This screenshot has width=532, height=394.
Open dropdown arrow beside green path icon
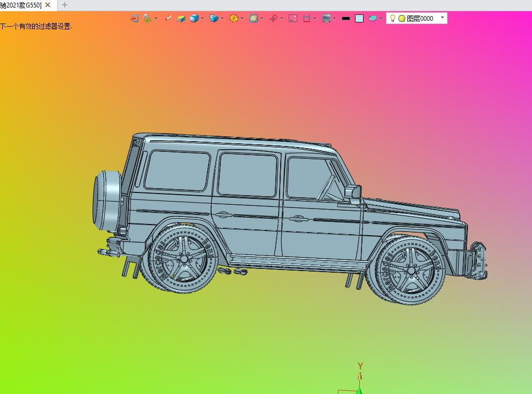point(156,18)
